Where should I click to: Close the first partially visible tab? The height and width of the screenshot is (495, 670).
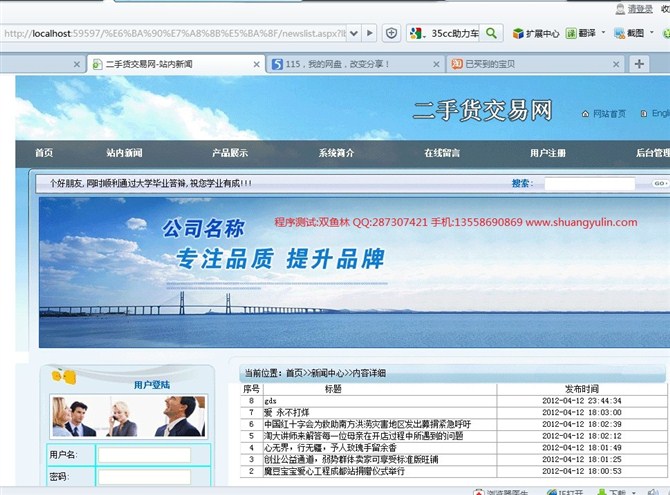76,65
